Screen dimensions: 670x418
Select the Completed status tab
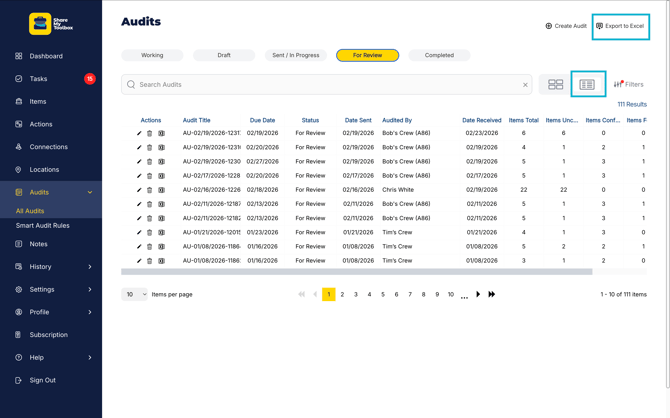pos(439,55)
